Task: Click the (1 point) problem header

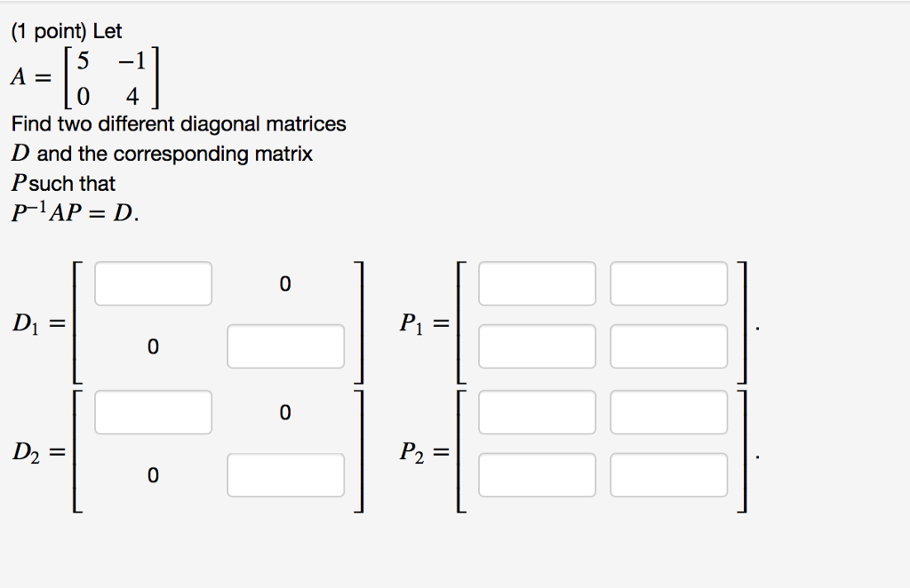Action: click(x=66, y=30)
